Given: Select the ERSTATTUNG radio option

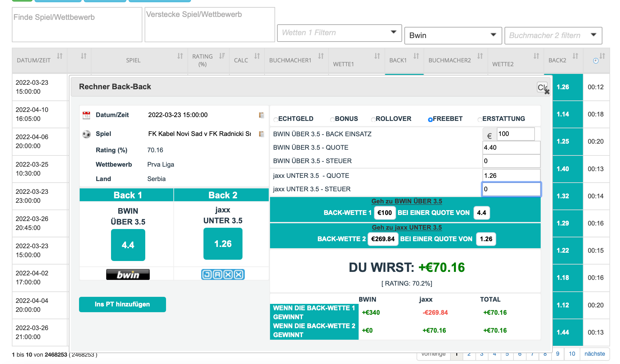Looking at the screenshot, I should click(x=480, y=120).
